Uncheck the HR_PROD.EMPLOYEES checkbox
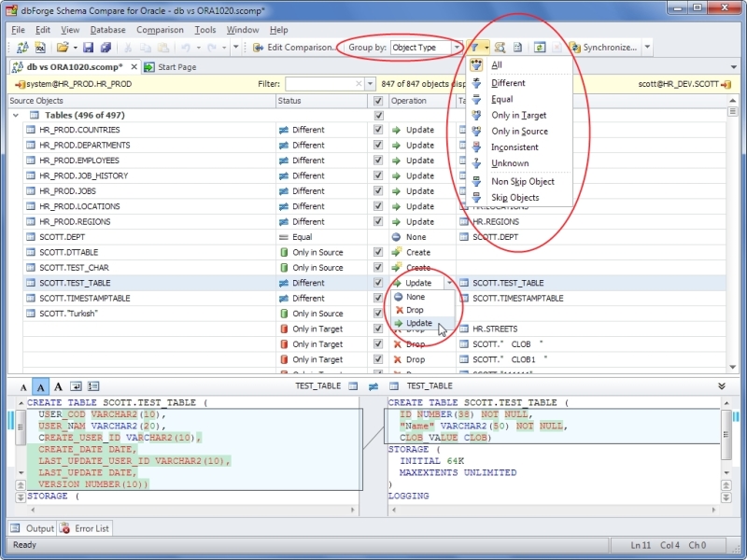 click(x=378, y=160)
